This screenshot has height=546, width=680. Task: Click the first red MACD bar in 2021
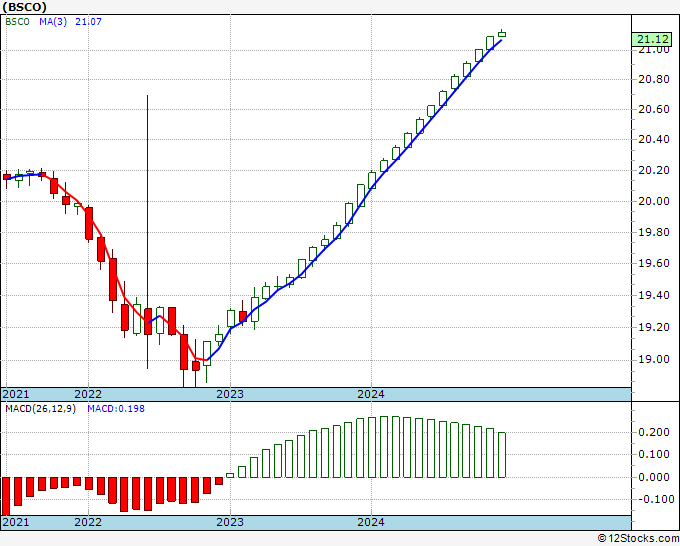point(6,496)
